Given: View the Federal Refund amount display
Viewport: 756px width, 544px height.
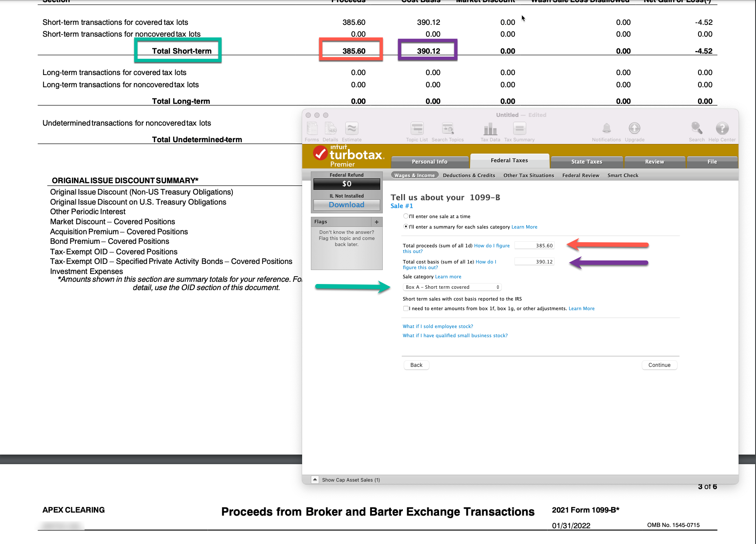Looking at the screenshot, I should pos(347,184).
